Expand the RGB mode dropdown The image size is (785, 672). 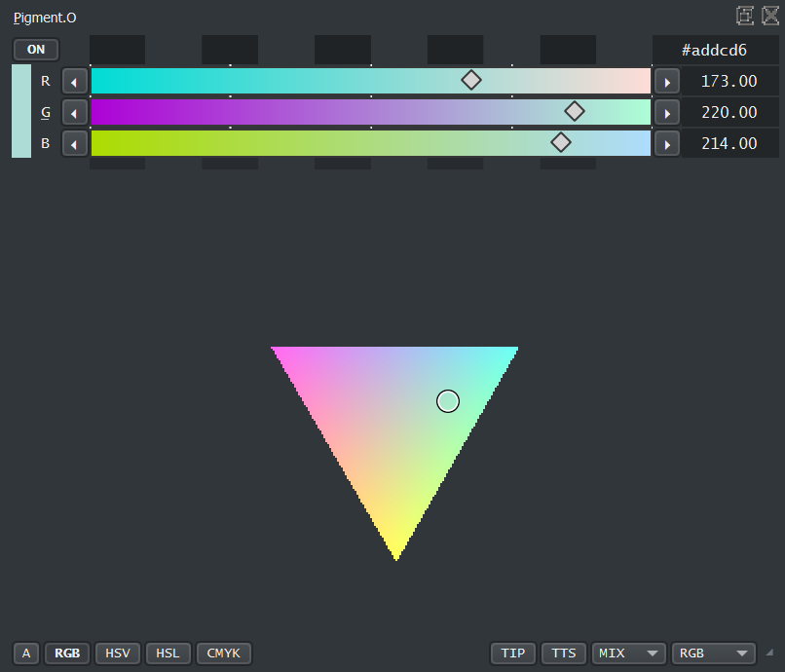coord(713,653)
